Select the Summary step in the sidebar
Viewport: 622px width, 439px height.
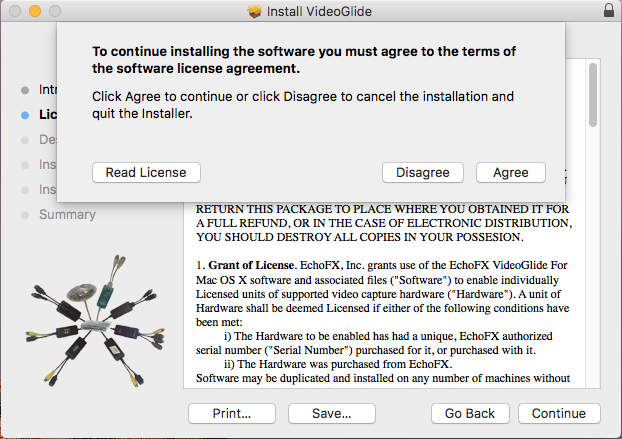point(67,214)
